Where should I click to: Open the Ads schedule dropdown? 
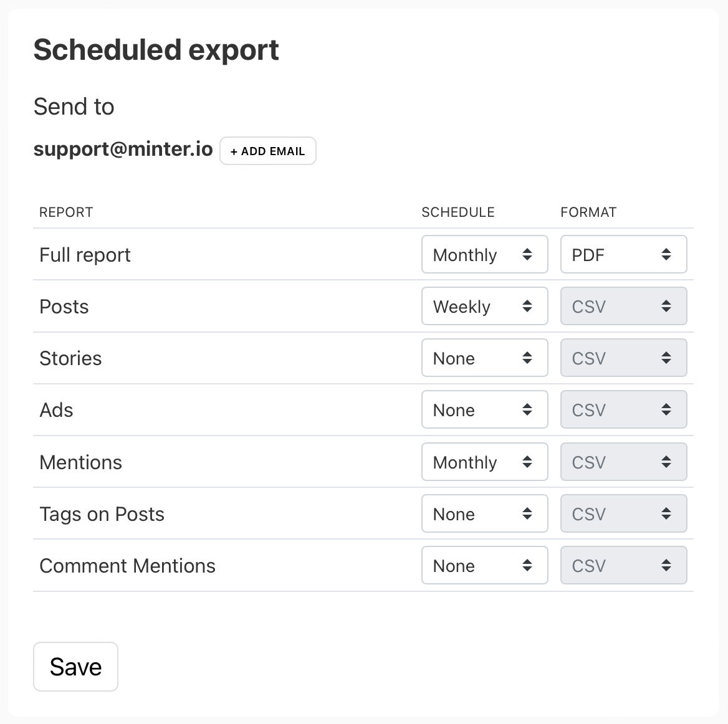[484, 409]
